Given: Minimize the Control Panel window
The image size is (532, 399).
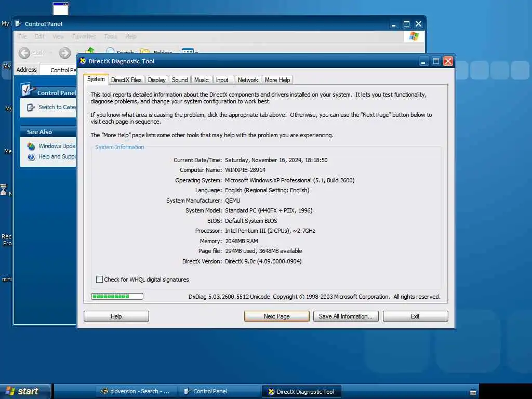Looking at the screenshot, I should (394, 24).
